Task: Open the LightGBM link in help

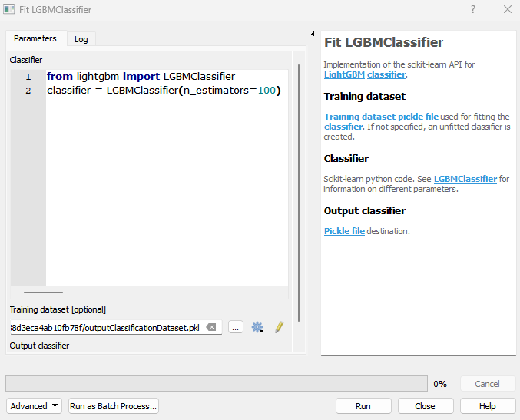Action: [344, 74]
